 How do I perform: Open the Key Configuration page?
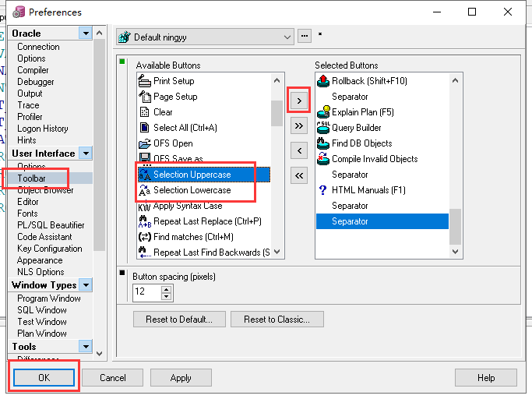[50, 249]
